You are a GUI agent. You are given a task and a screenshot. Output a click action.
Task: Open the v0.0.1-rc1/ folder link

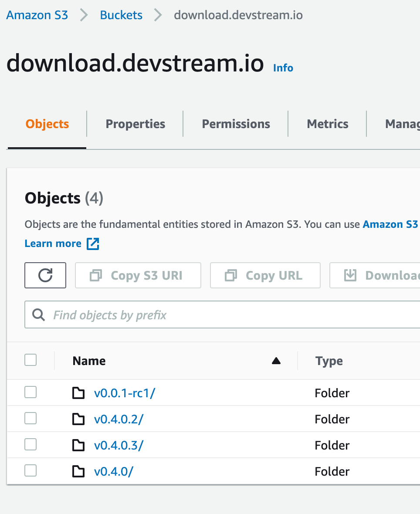pos(125,393)
